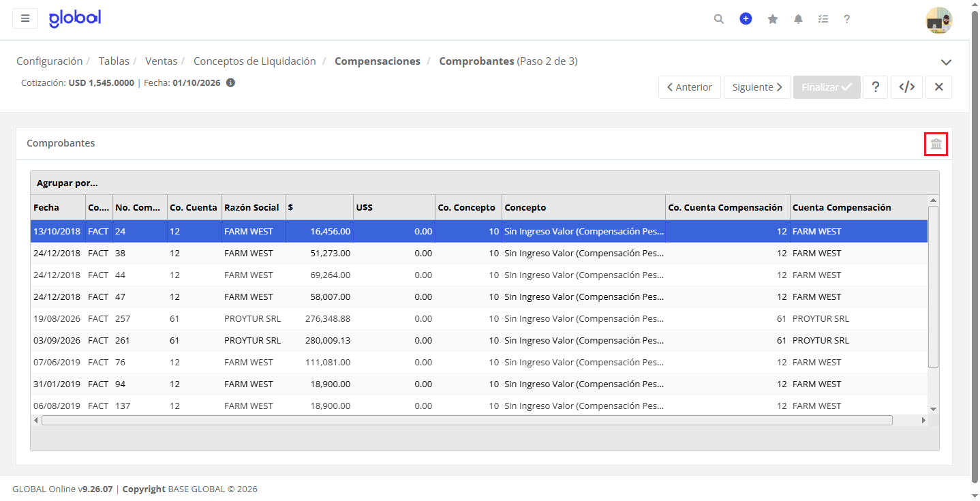Click the help question mark in top bar
Image resolution: width=980 pixels, height=501 pixels.
click(846, 19)
